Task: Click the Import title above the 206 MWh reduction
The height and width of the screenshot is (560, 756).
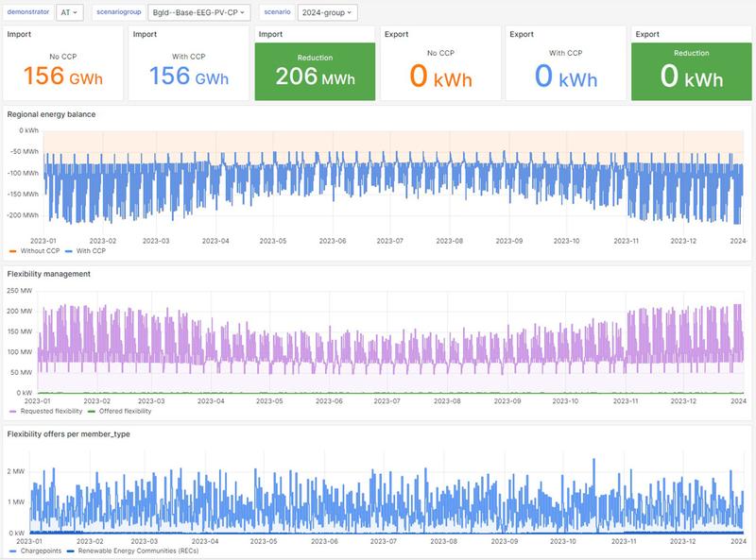Action: [270, 34]
